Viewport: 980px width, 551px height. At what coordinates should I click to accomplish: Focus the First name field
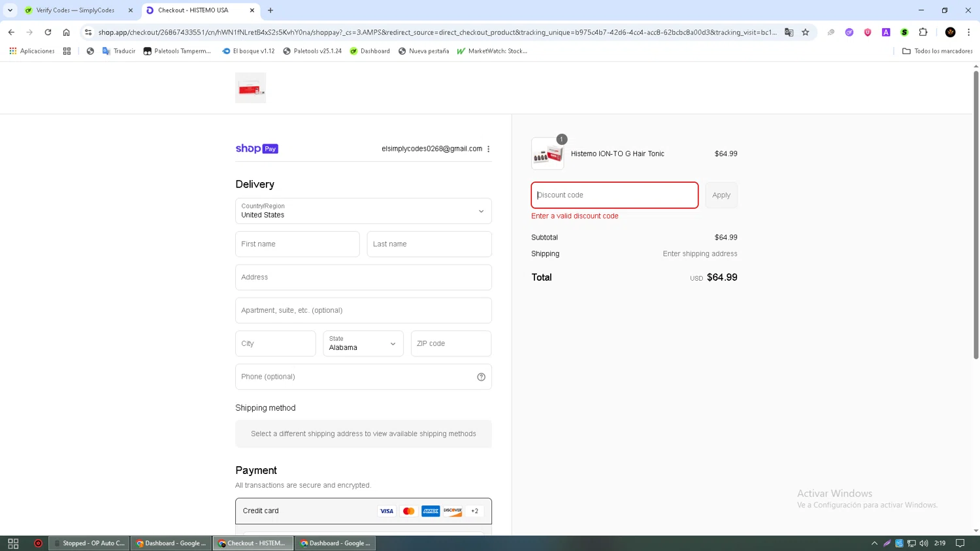297,244
